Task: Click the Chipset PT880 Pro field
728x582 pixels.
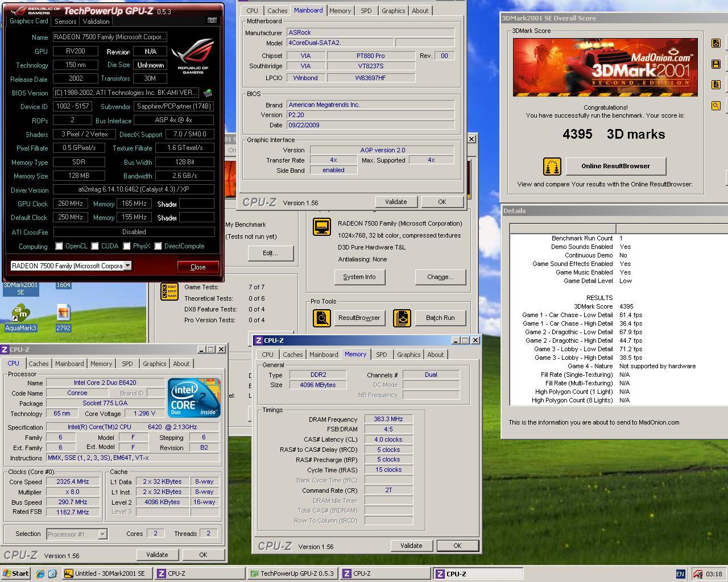Action: 371,56
